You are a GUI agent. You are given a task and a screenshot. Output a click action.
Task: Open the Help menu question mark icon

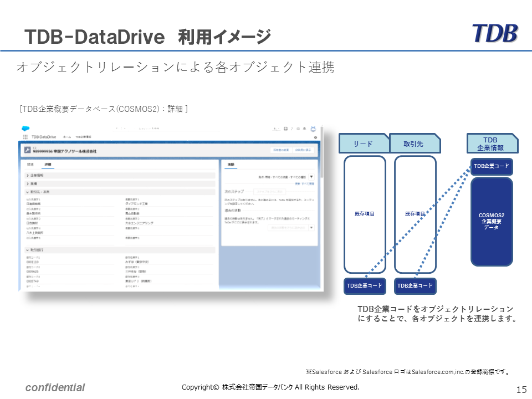point(291,129)
